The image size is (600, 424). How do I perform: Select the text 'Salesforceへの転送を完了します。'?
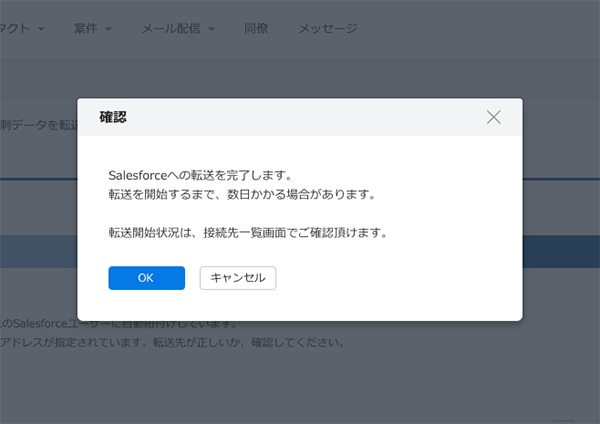[x=200, y=175]
